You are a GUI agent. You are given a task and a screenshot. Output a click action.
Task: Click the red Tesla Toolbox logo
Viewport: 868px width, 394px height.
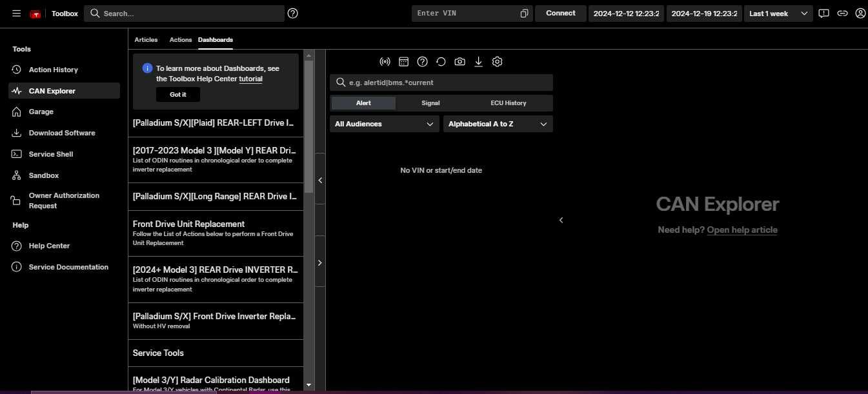35,14
